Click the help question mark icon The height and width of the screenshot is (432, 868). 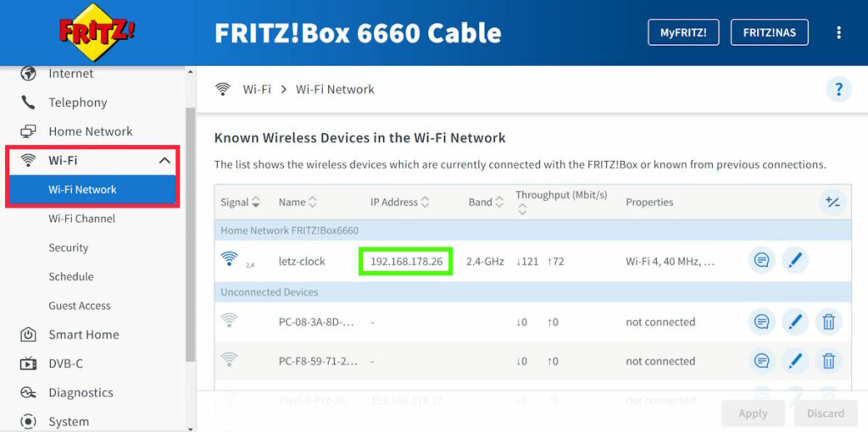pos(838,89)
